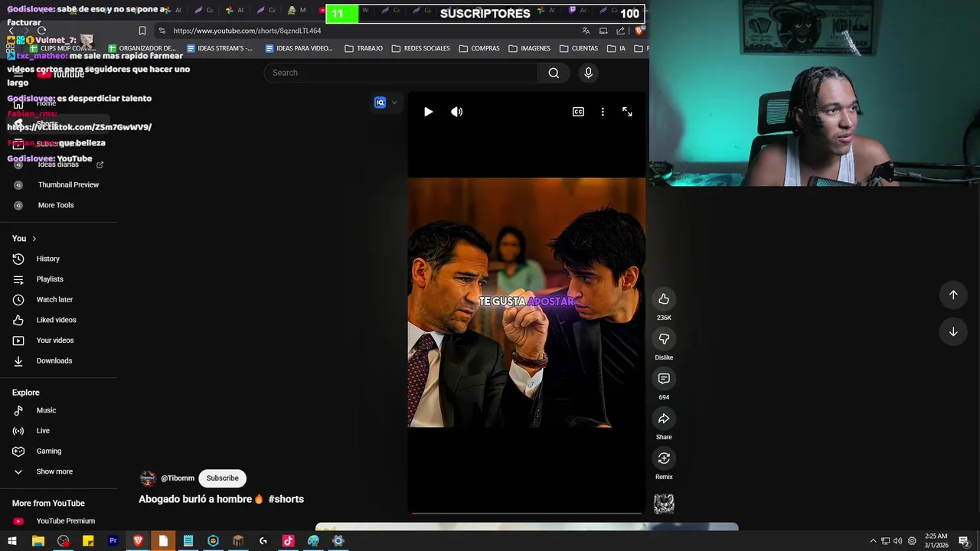Play the paused YouTube short
This screenshot has height=551, width=980.
(428, 112)
